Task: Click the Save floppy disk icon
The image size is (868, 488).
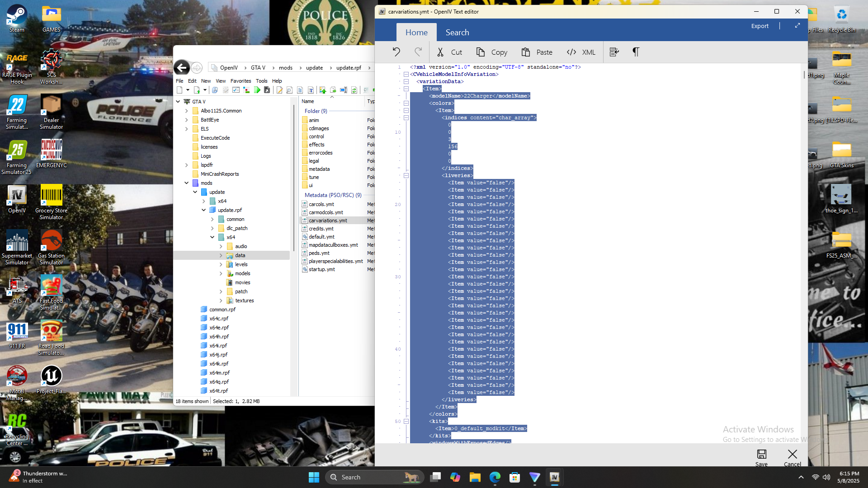Action: [x=761, y=454]
